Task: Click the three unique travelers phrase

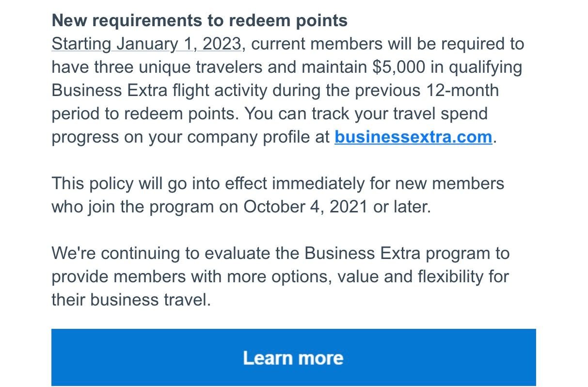Action: click(178, 67)
